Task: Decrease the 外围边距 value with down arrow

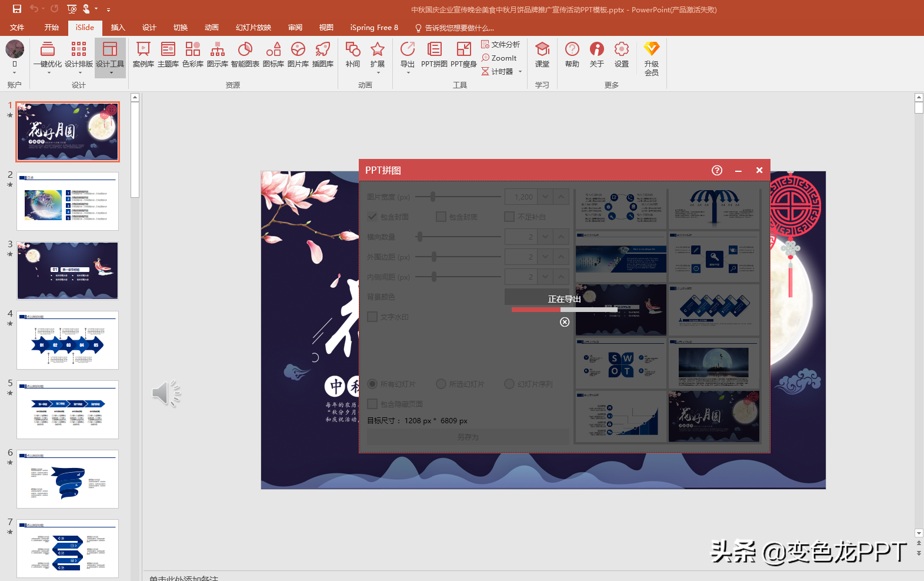Action: point(546,257)
